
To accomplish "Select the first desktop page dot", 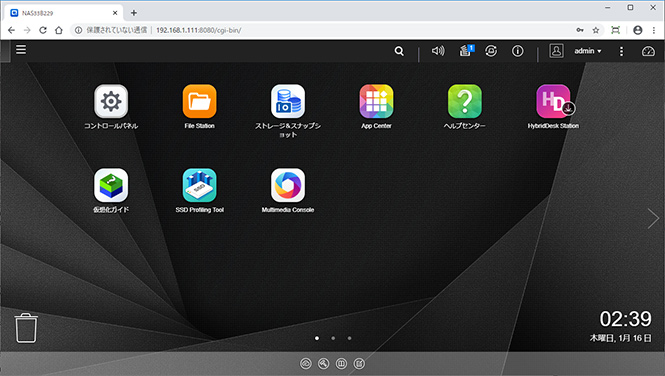I will click(317, 338).
